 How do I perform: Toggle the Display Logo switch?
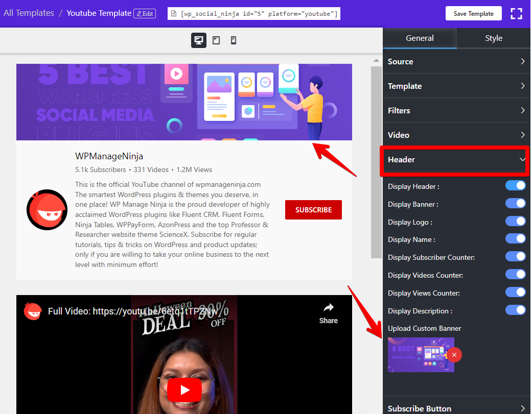515,221
